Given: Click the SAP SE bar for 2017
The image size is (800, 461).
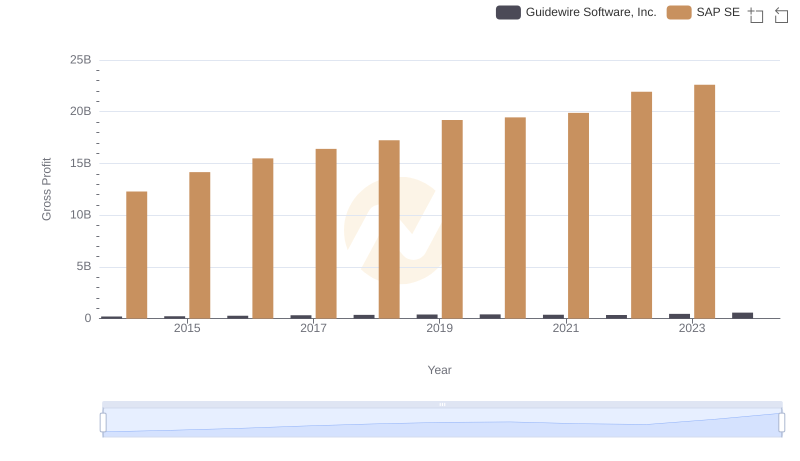Looking at the screenshot, I should 326,234.
